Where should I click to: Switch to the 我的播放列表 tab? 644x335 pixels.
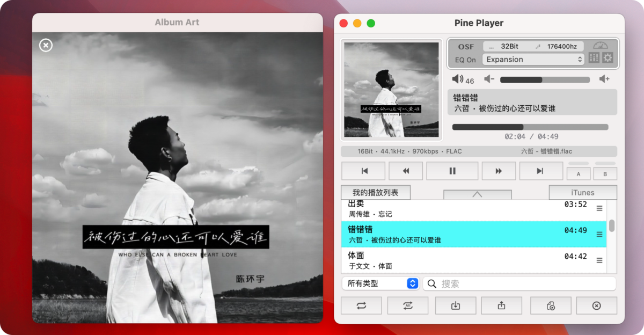coord(376,192)
